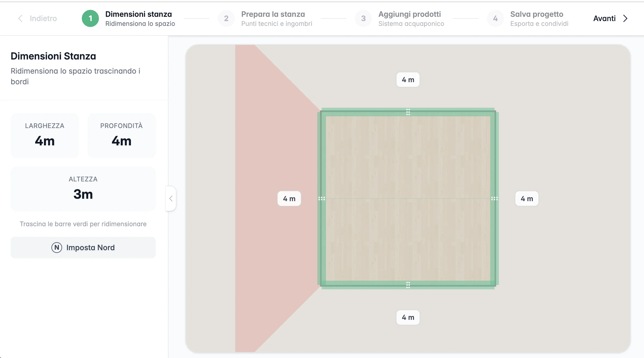Select the Profondità 4m value field

coord(122,141)
